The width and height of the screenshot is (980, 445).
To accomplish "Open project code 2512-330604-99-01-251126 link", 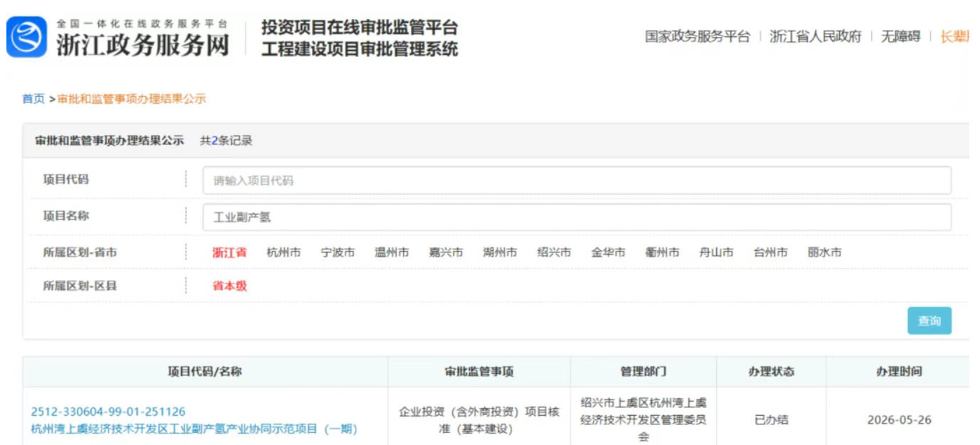I will [108, 412].
